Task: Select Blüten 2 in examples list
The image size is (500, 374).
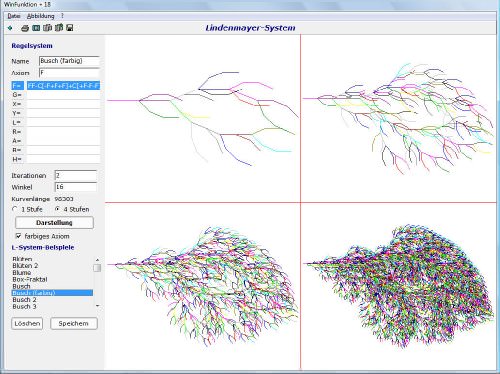Action: 25,266
